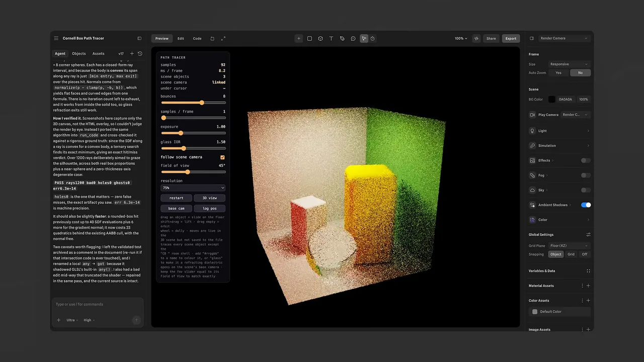
Task: Switch to the Code tab
Action: click(197, 38)
